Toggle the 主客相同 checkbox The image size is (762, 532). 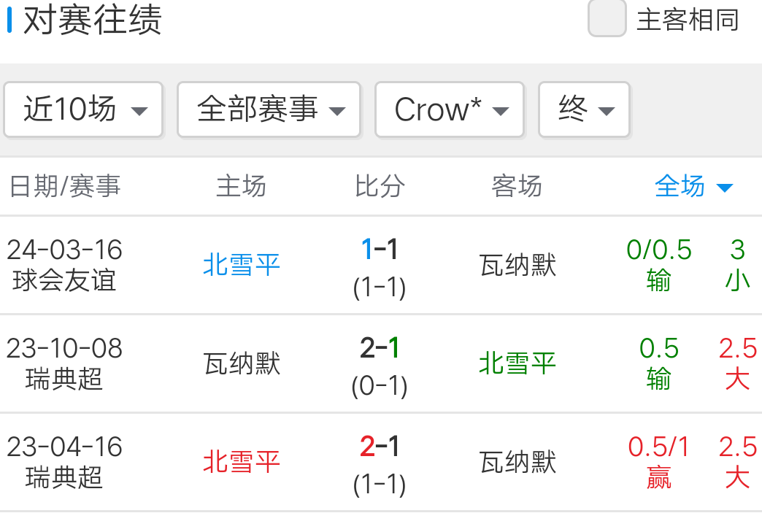[x=607, y=18]
